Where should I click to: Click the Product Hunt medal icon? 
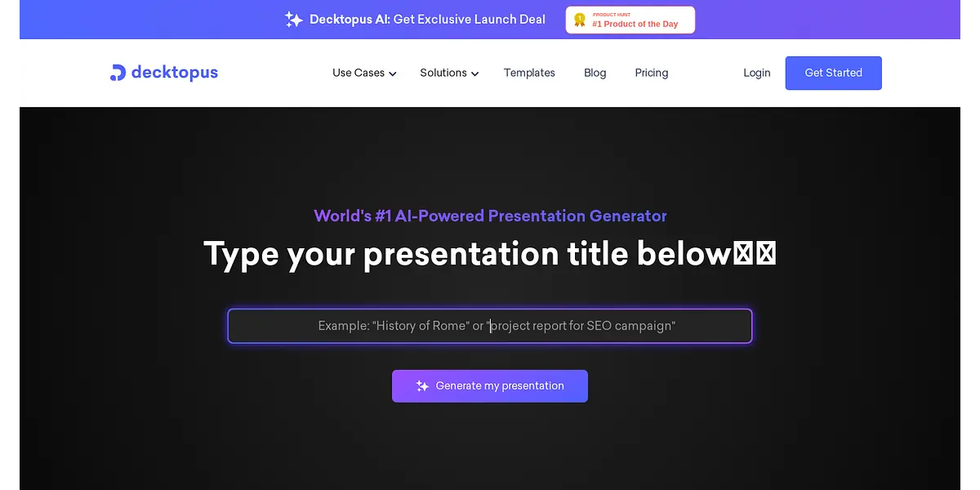tap(580, 20)
